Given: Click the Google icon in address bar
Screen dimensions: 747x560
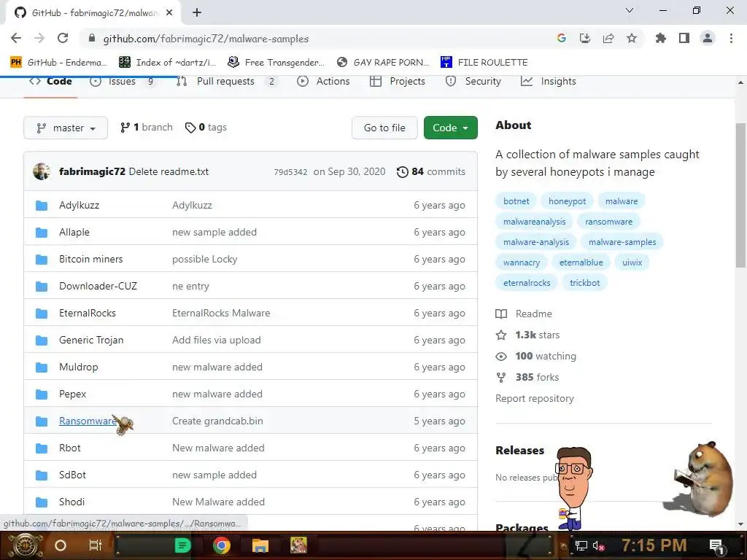Looking at the screenshot, I should (562, 38).
